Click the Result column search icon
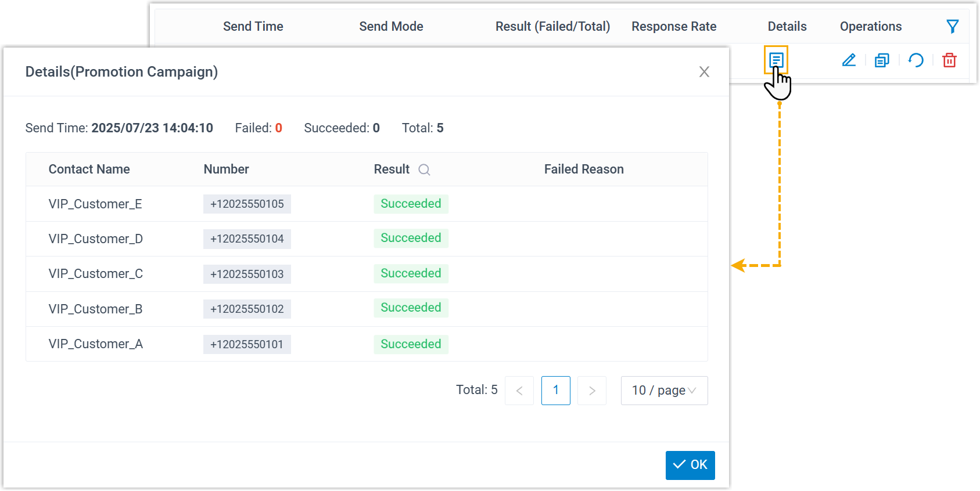Screen dimensions: 980x491 424,169
